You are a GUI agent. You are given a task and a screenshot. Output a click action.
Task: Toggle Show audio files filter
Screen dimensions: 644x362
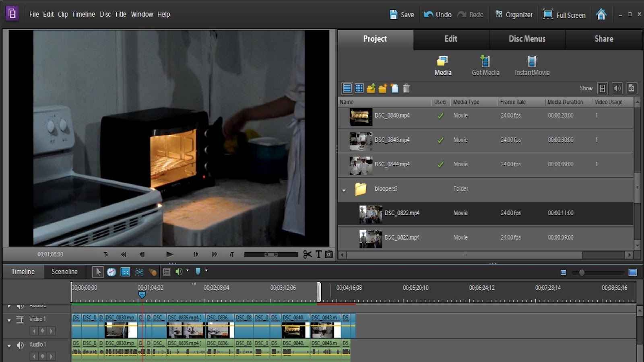pos(617,88)
